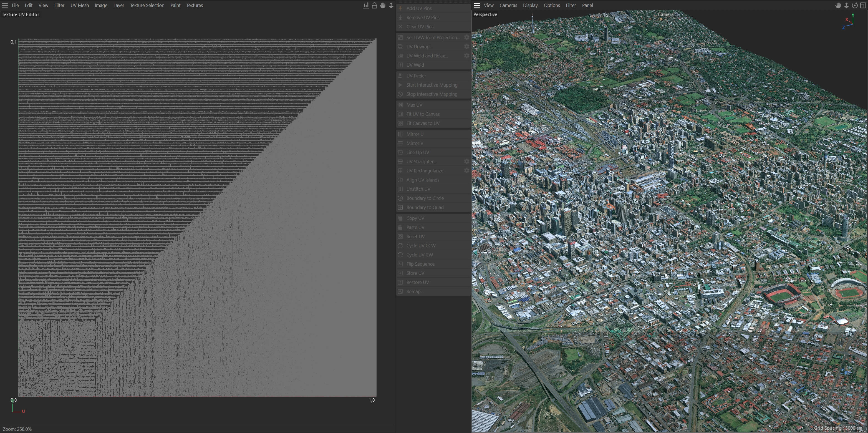Open the Panel menu

(x=587, y=5)
